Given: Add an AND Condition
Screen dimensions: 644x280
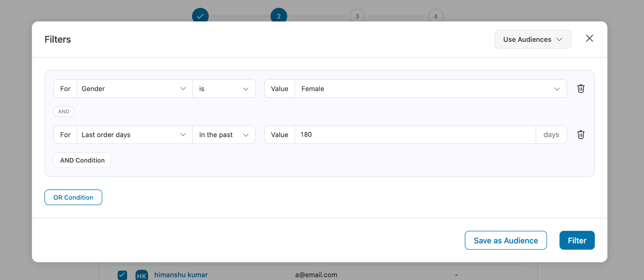Looking at the screenshot, I should [82, 160].
